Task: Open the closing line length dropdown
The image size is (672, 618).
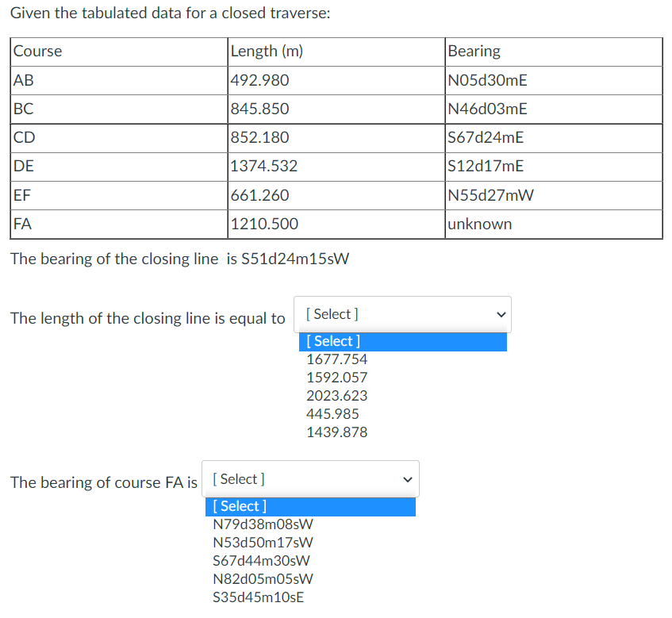Action: 402,314
